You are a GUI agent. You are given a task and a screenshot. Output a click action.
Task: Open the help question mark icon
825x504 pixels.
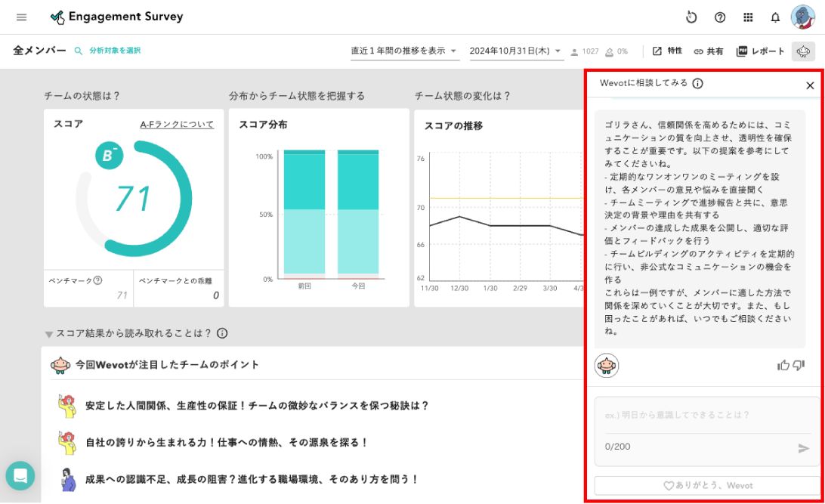[x=718, y=17]
